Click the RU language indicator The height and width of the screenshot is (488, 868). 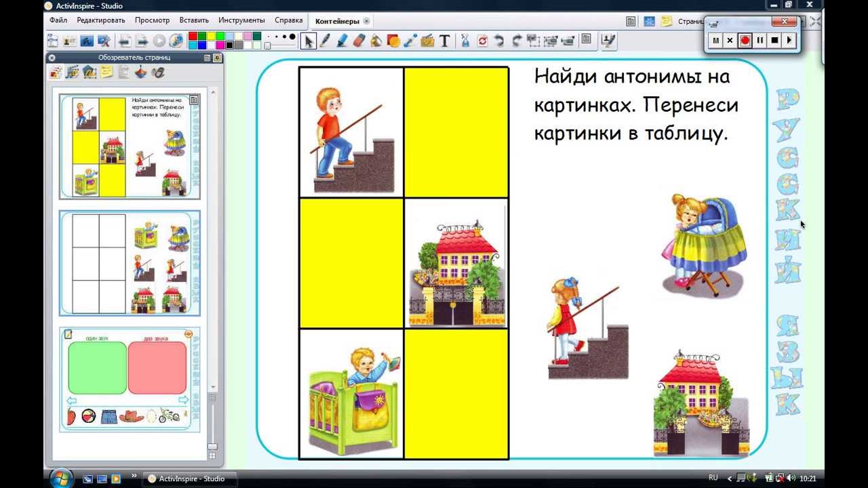(713, 478)
